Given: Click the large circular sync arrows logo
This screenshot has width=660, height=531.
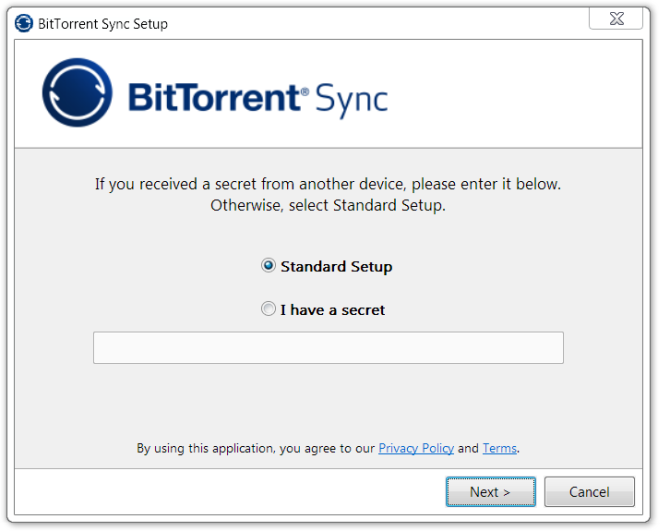Looking at the screenshot, I should coord(77,93).
